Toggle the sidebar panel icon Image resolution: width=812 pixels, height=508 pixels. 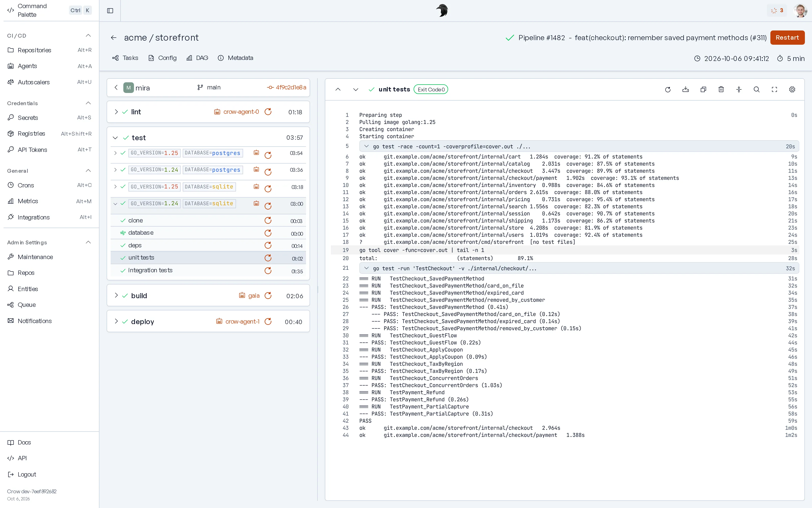coord(110,11)
